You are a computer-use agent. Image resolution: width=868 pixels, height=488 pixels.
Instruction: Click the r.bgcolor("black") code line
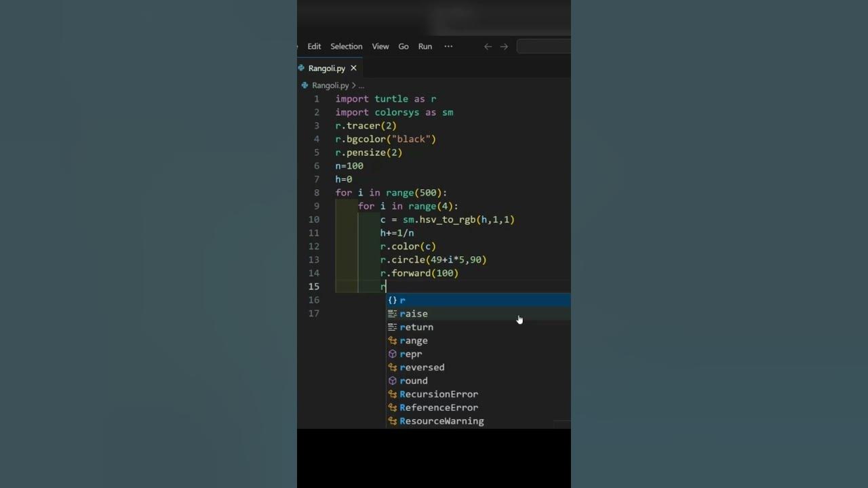coord(386,139)
